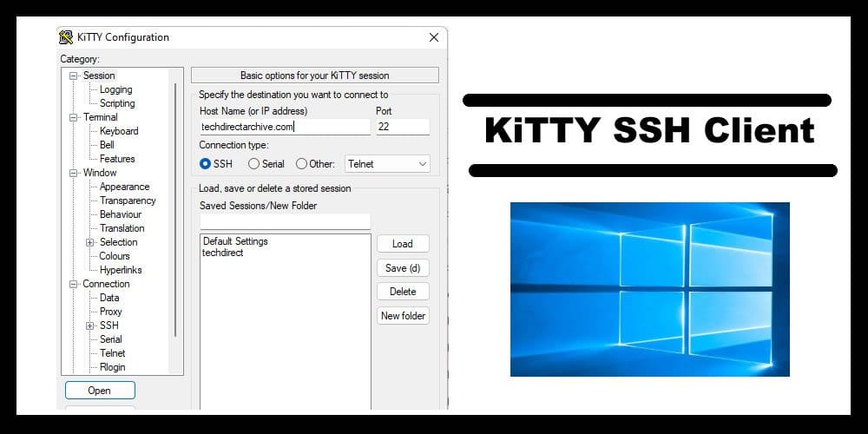Open the Logging settings category
Viewport: 868px width, 434px height.
click(x=115, y=89)
